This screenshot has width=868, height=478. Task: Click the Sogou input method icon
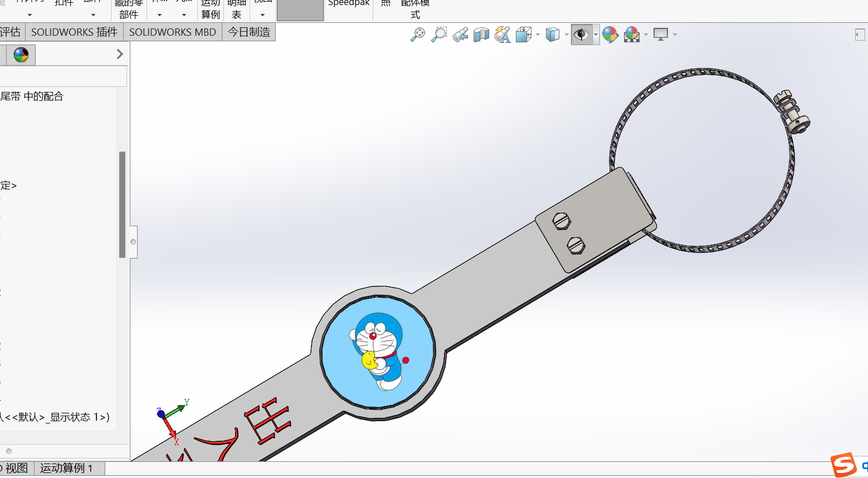pos(843,465)
